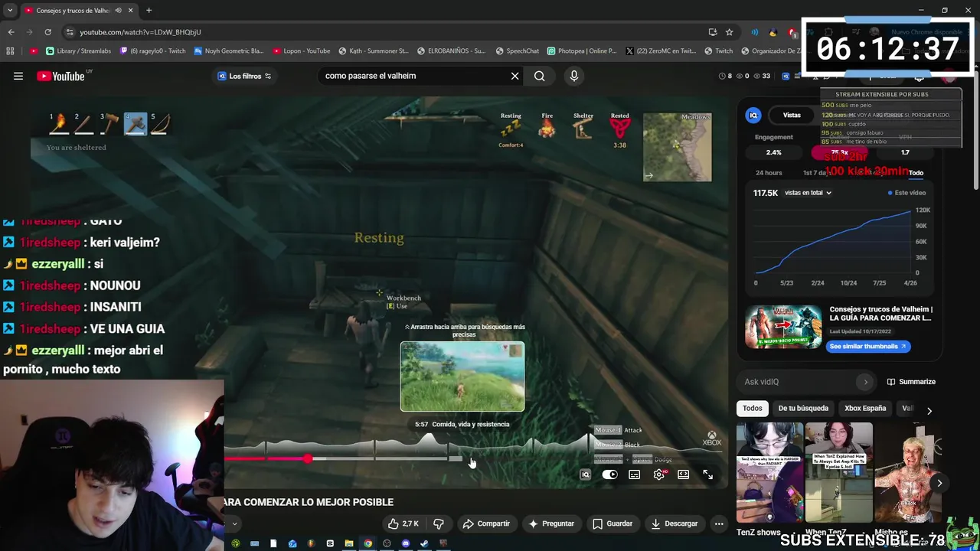Open File Explorer from taskbar

[x=349, y=543]
